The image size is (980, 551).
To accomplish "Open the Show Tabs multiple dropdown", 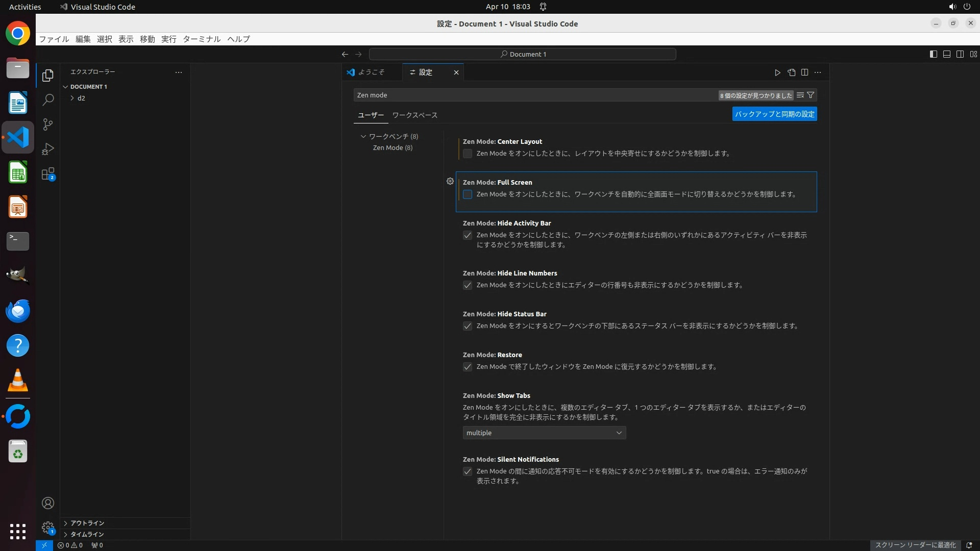I will coord(544,433).
